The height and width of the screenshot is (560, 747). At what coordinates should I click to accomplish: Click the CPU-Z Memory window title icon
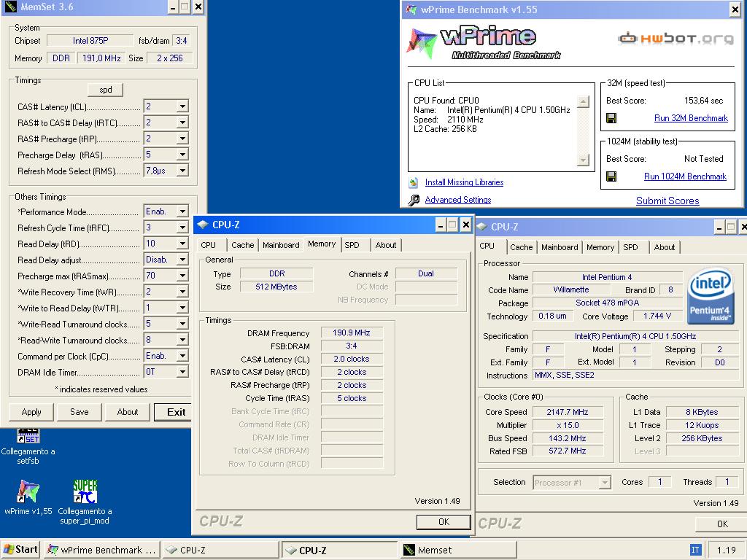[203, 225]
